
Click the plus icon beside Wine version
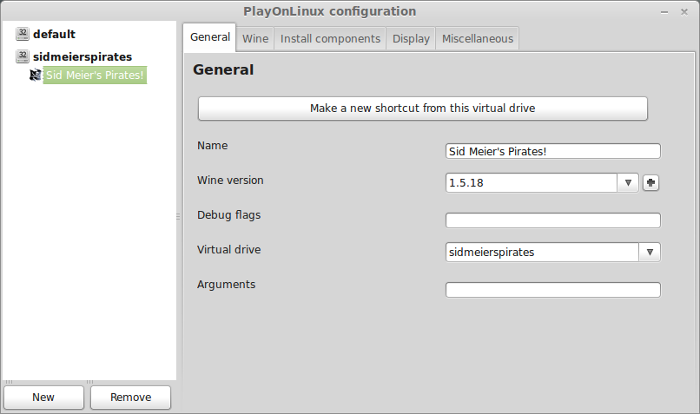(x=651, y=183)
